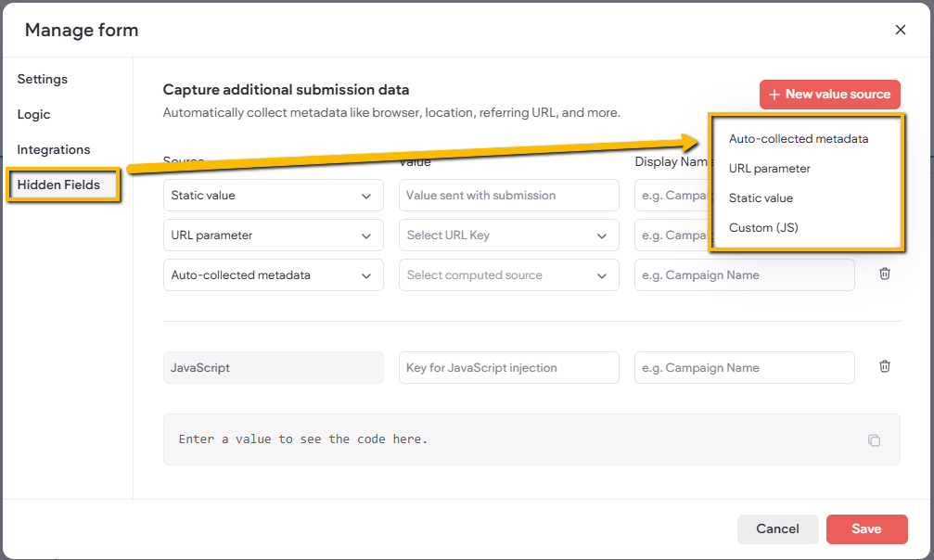
Task: Delete the JavaScript row with trash icon
Action: tap(885, 366)
